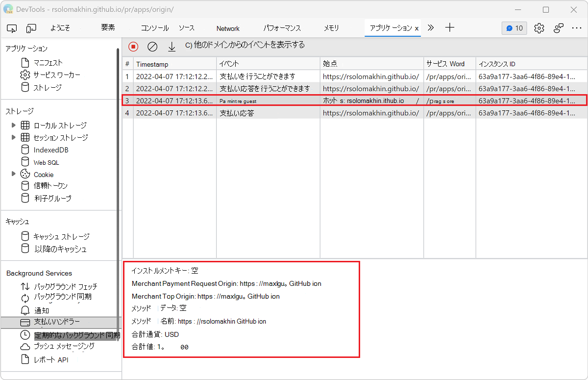Screen dimensions: 588x380
Task: Click IndexedDB database icon
Action: coord(25,150)
